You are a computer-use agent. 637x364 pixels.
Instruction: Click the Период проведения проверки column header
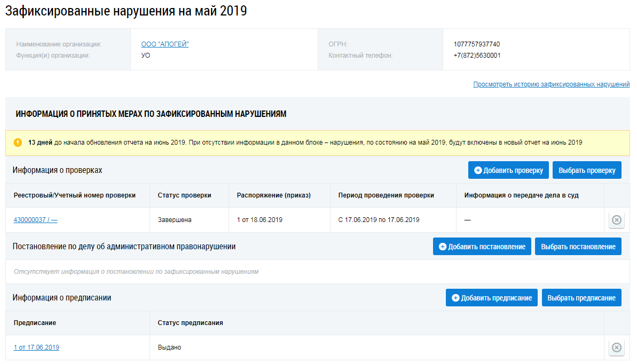tap(386, 195)
